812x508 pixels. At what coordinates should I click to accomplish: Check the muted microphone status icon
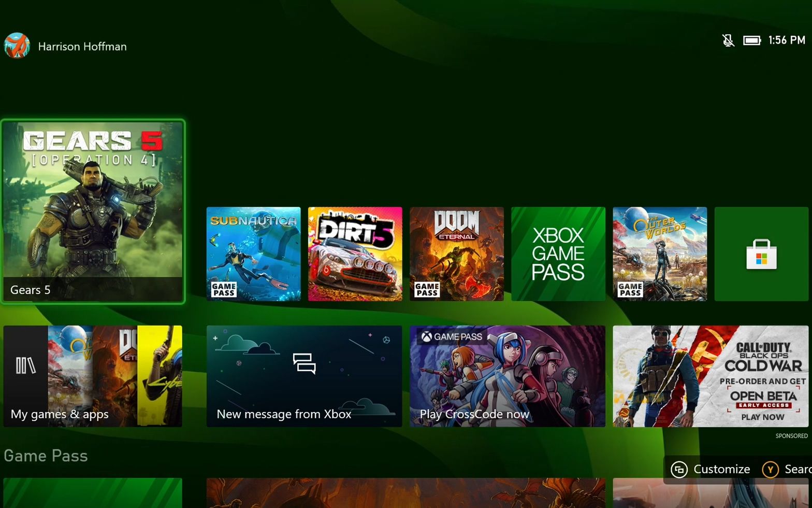(728, 40)
